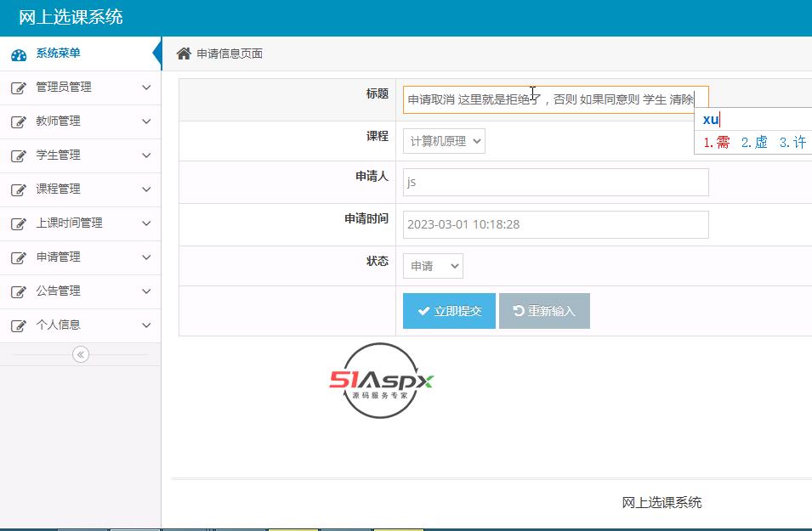Click the edit icon next to 申请管理
812x531 pixels.
19,257
